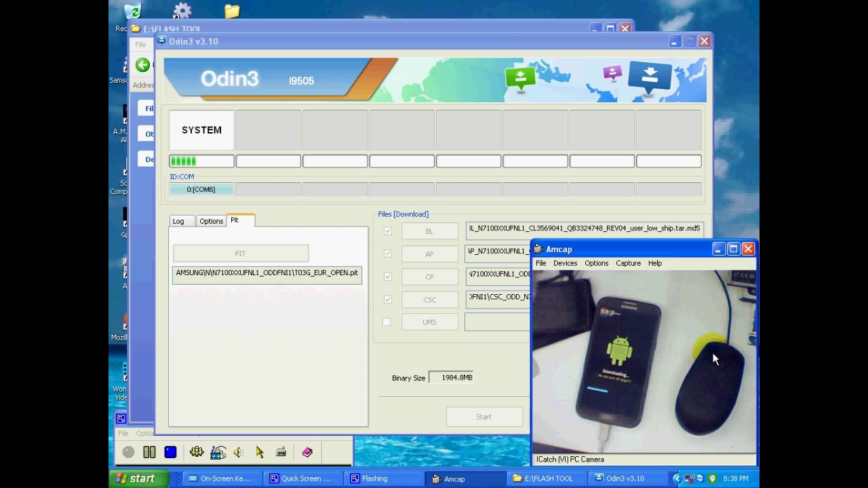This screenshot has height=488, width=868.
Task: Click the 0:[COM6] port field
Action: [201, 190]
